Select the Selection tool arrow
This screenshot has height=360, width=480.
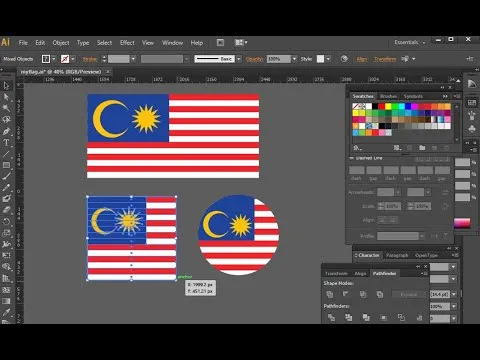point(6,86)
